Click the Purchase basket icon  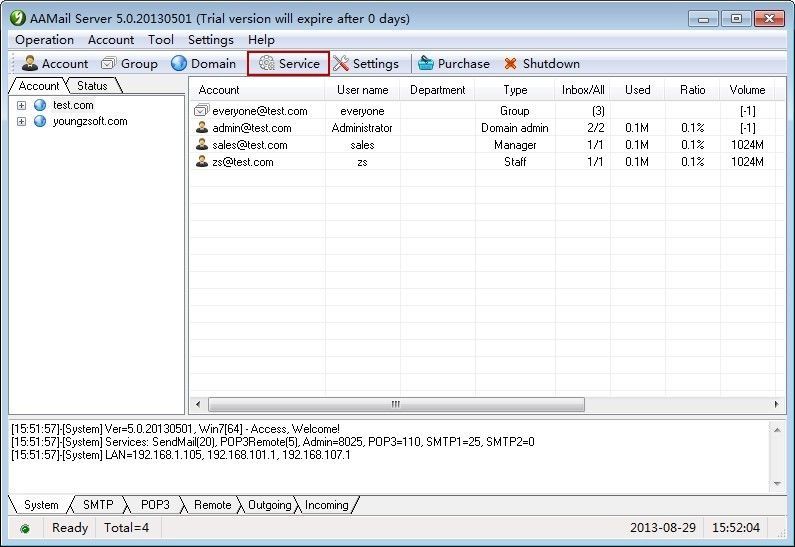(426, 64)
